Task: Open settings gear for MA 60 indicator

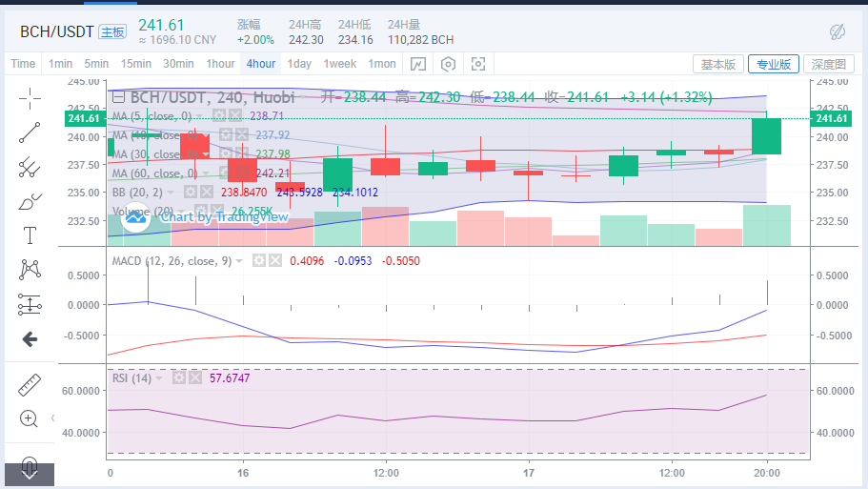Action: (x=225, y=173)
